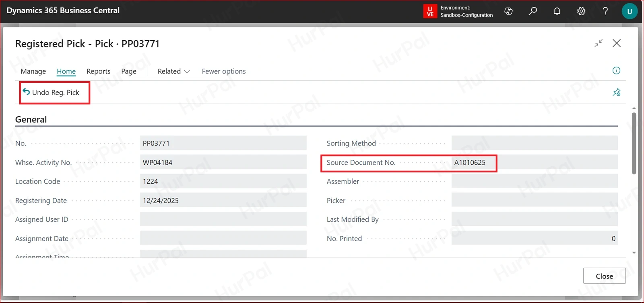Image resolution: width=644 pixels, height=303 pixels.
Task: Pin the action bar
Action: tap(617, 92)
